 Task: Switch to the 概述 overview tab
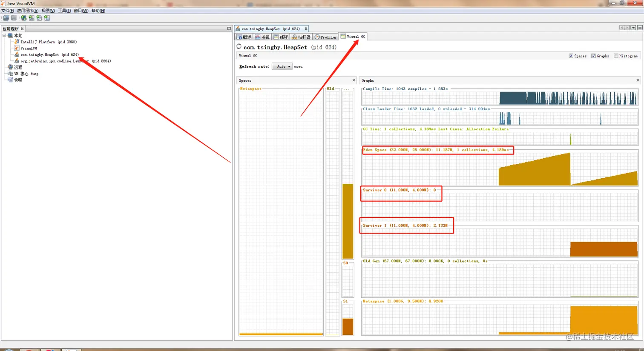coord(244,37)
